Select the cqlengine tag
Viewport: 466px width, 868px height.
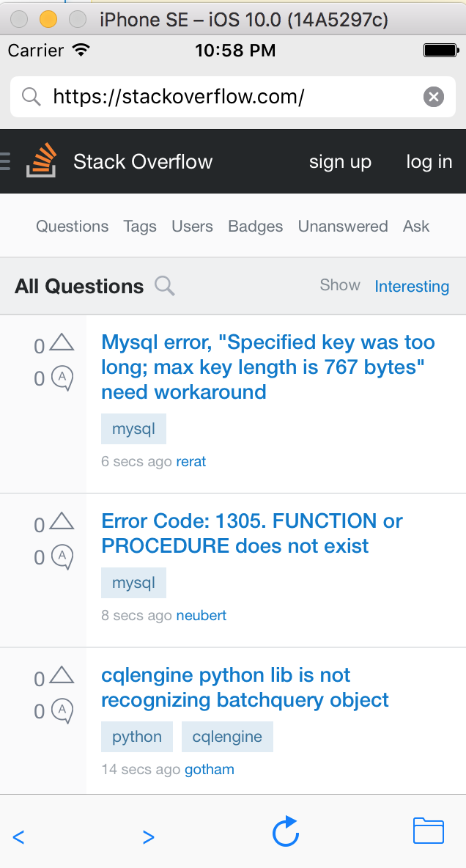pyautogui.click(x=227, y=737)
